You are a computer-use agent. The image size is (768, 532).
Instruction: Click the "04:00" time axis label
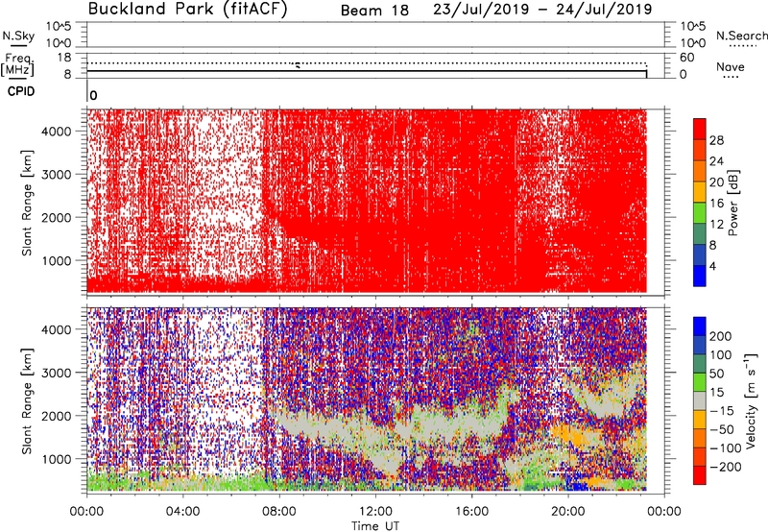183,512
